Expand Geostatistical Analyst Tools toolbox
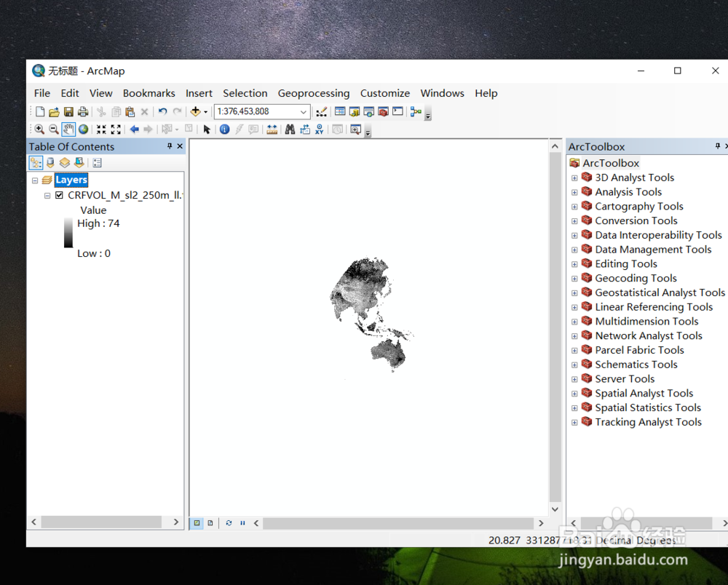This screenshot has height=585, width=728. [x=574, y=292]
